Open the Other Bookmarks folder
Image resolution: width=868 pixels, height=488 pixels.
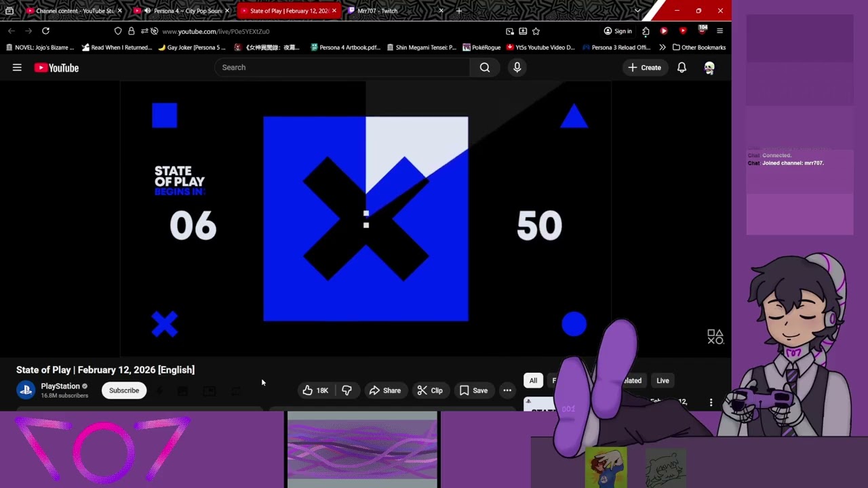pos(699,47)
